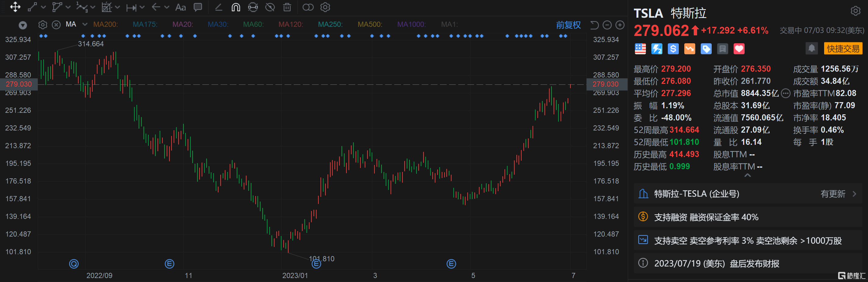Open the 支持融资 融资保证金率 40% row
The height and width of the screenshot is (282, 868).
pos(748,217)
